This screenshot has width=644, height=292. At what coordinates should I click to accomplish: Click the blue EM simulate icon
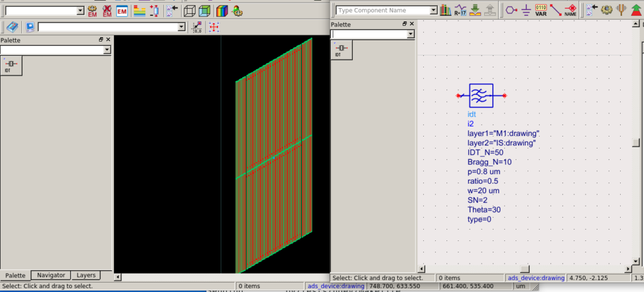(x=122, y=11)
